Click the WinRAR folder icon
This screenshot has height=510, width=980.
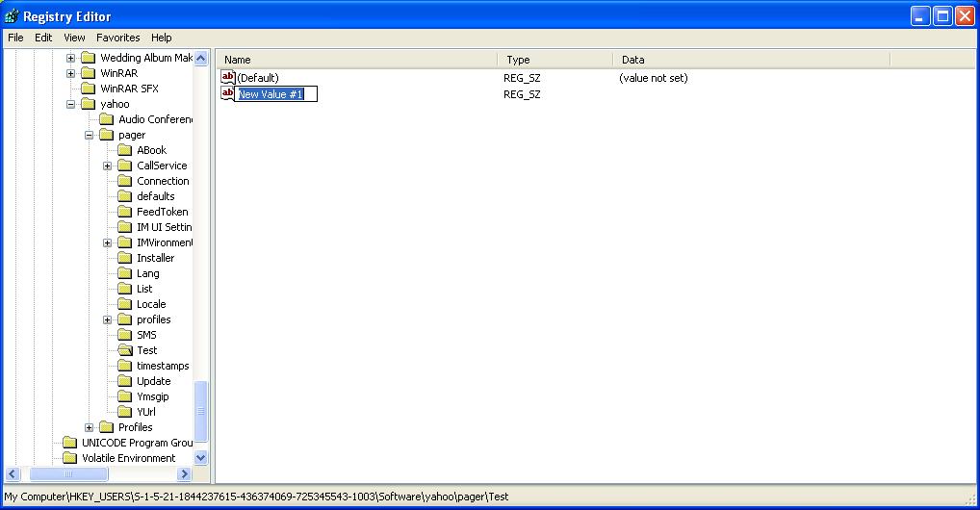(x=89, y=73)
